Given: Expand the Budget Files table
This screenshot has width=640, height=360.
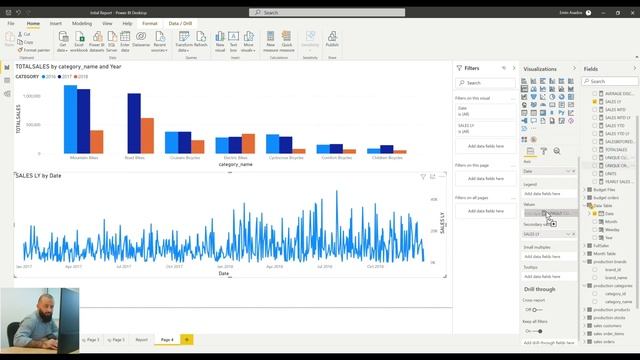Looking at the screenshot, I should click(584, 190).
